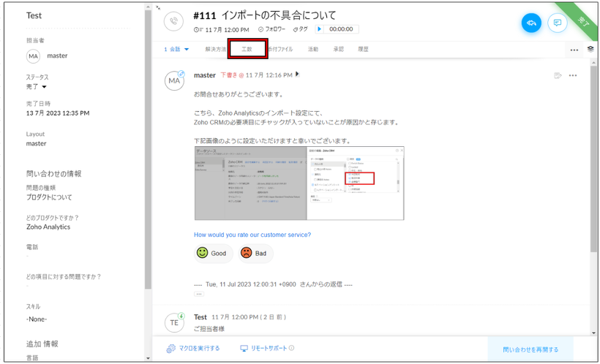Click the 11 7月 12:00 PM due time
The height and width of the screenshot is (364, 600).
point(222,29)
